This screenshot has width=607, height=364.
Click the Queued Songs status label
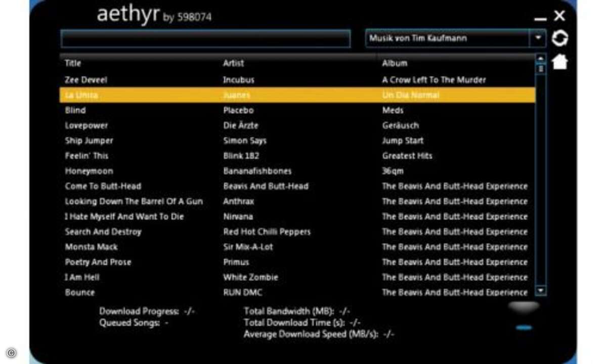(129, 323)
